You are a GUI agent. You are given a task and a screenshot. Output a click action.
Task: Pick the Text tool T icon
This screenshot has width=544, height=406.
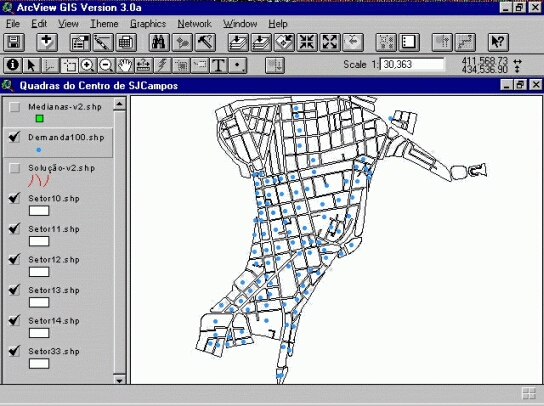click(219, 65)
